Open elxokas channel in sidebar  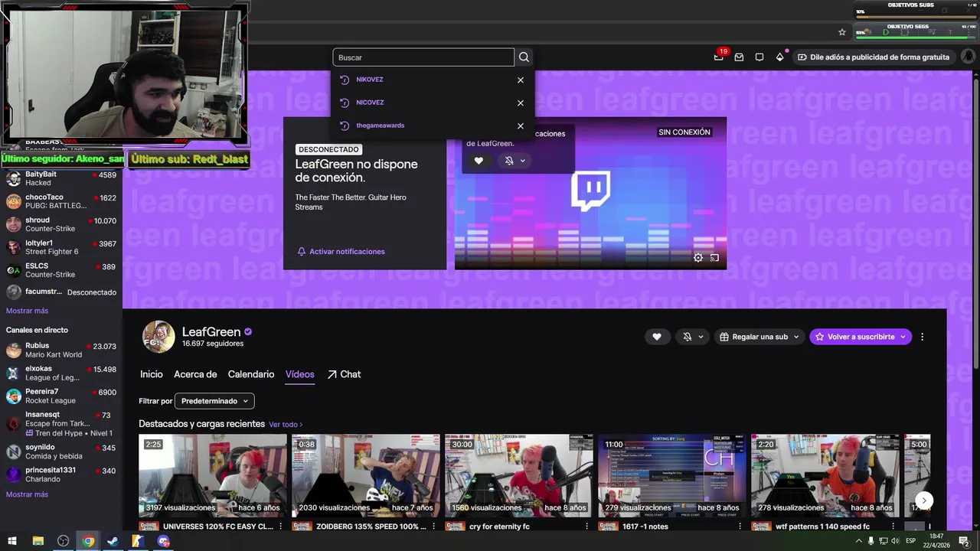(x=61, y=373)
